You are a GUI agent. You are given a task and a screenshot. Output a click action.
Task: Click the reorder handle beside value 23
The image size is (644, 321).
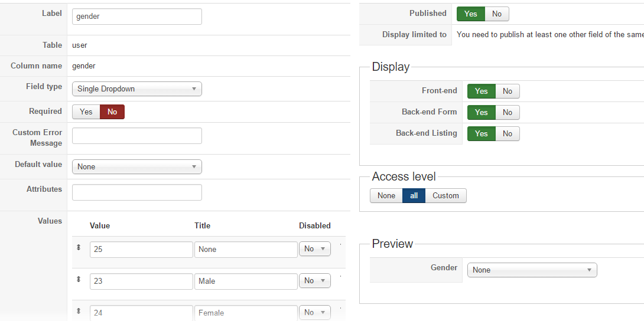click(79, 279)
